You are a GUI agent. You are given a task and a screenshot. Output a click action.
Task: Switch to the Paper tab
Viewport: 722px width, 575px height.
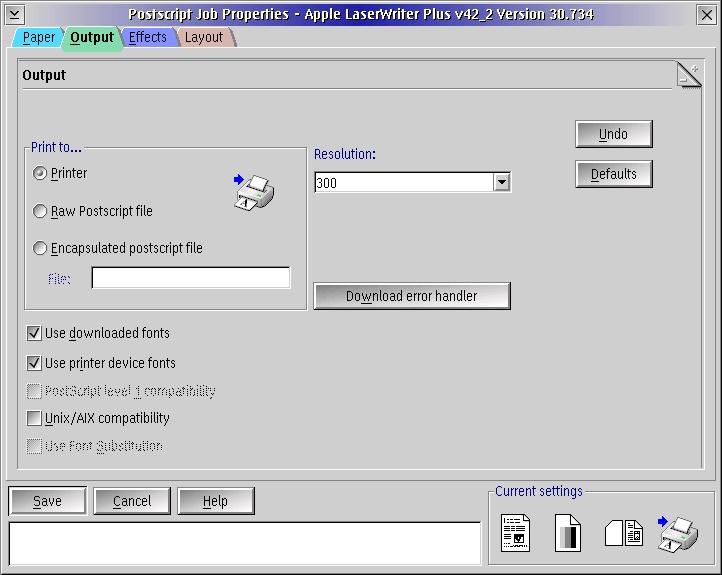(x=39, y=37)
